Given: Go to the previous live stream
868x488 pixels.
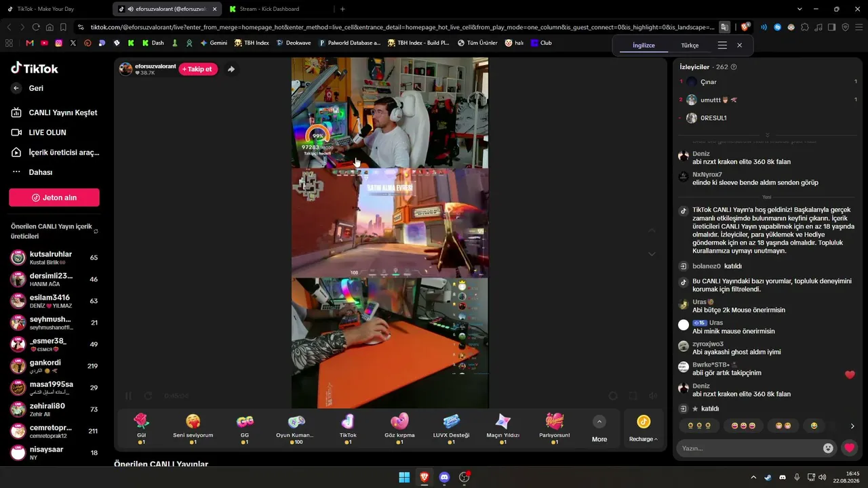Looking at the screenshot, I should (x=652, y=230).
